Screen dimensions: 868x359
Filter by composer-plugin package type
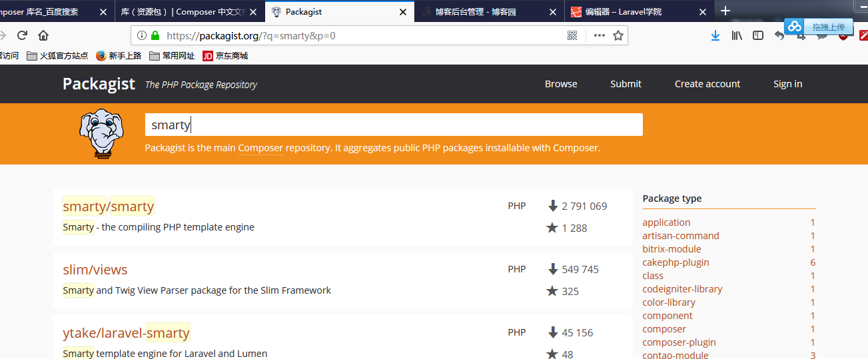pos(679,342)
